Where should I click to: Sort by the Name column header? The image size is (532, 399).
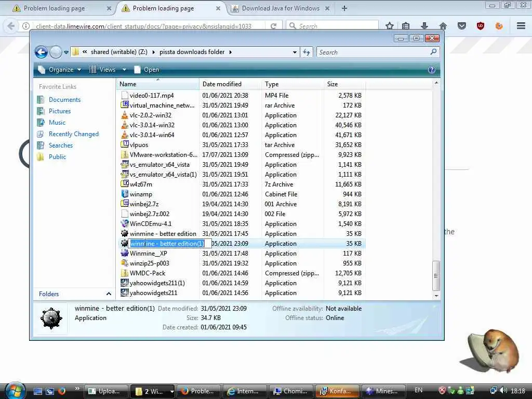pos(158,84)
